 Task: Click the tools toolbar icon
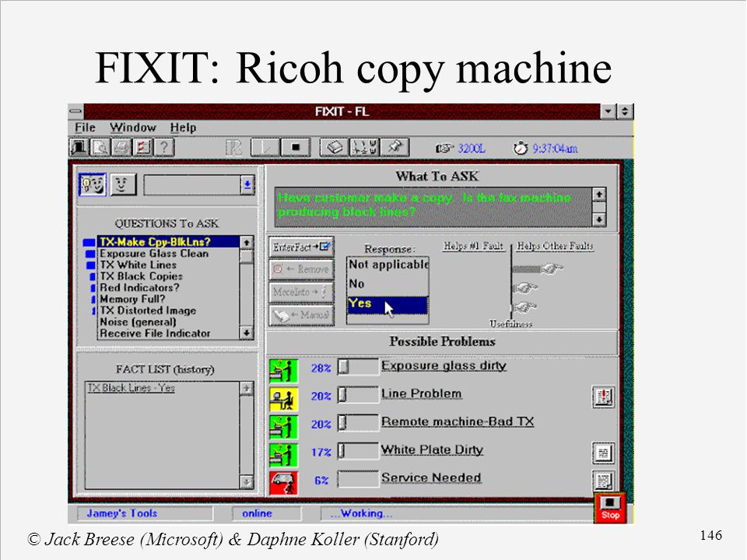[364, 148]
